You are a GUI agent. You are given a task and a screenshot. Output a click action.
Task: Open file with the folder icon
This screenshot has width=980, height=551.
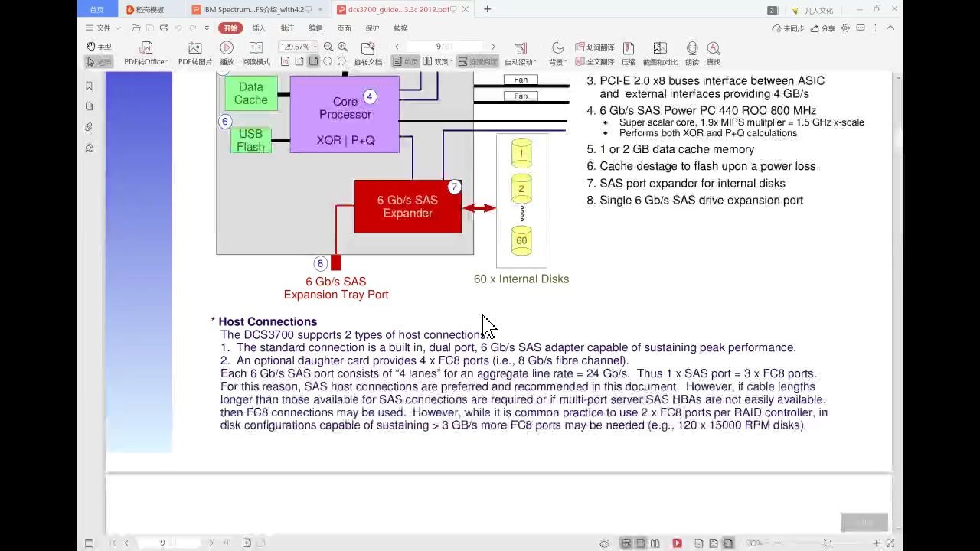[x=136, y=28]
